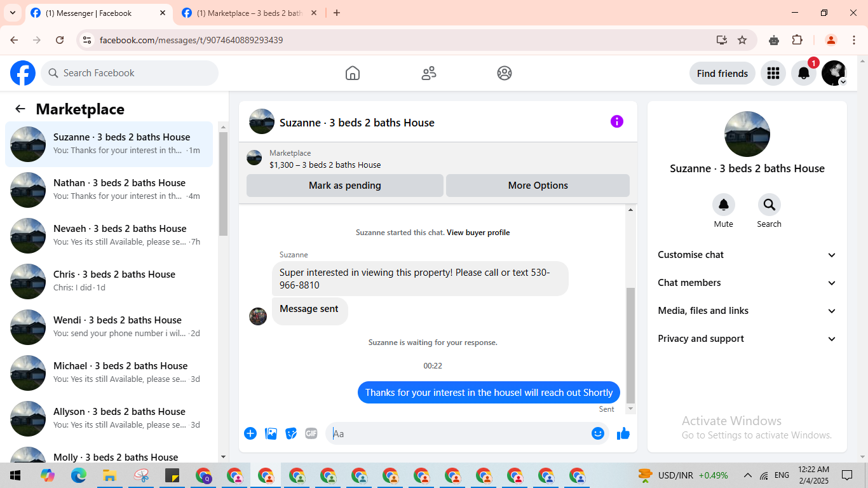The height and width of the screenshot is (488, 868).
Task: Bookmark this page with the star icon
Action: tap(742, 40)
